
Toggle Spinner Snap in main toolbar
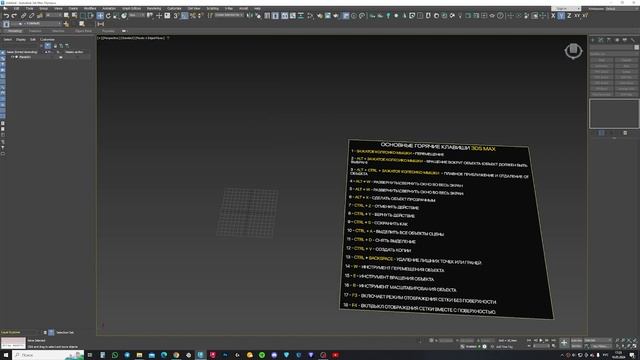pyautogui.click(x=200, y=16)
